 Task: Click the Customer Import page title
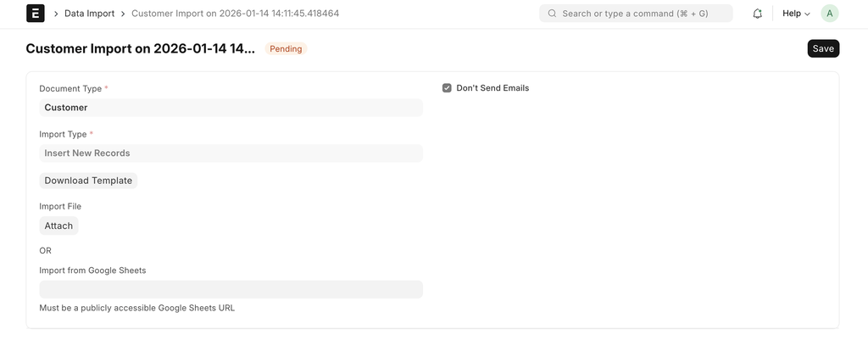pos(140,49)
